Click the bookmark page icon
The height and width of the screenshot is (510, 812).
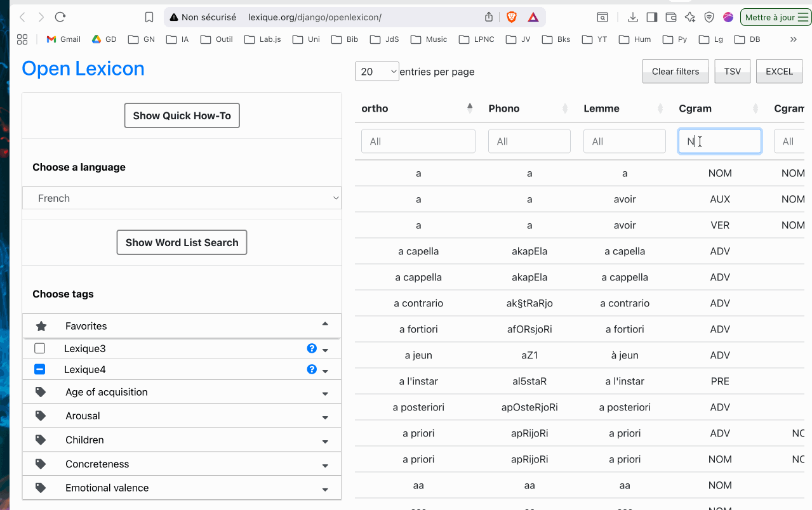tap(149, 17)
